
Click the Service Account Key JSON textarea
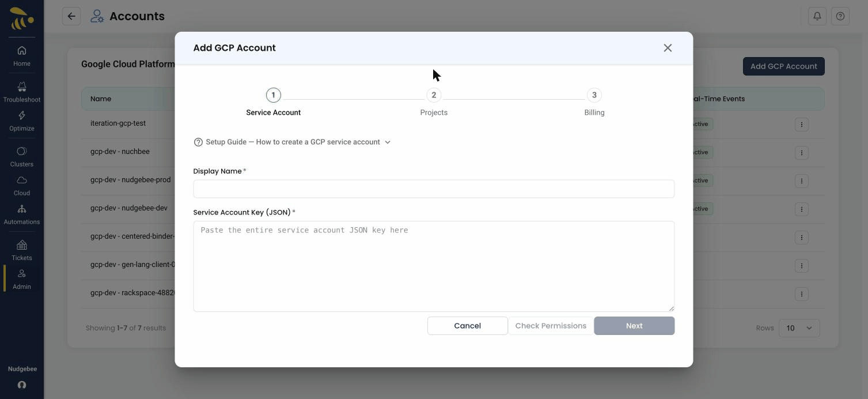tap(434, 266)
